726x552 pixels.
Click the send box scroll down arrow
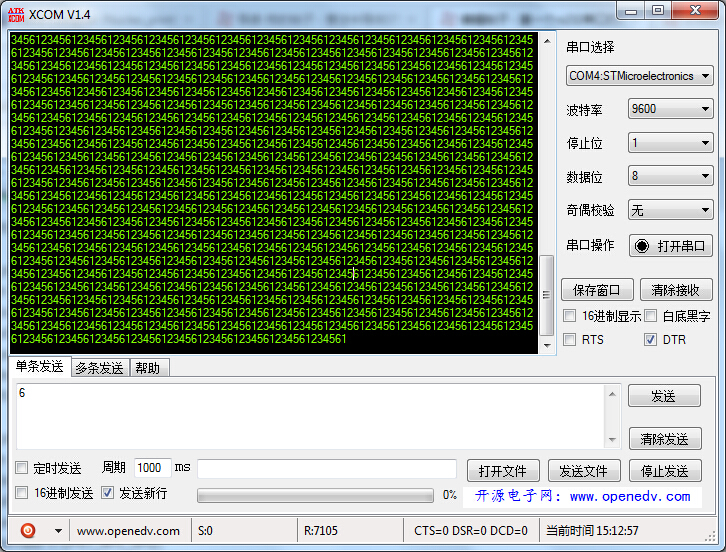(612, 439)
